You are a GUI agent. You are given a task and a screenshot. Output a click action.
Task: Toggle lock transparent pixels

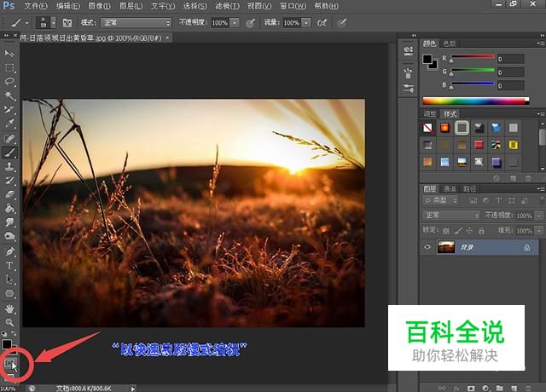click(x=445, y=231)
